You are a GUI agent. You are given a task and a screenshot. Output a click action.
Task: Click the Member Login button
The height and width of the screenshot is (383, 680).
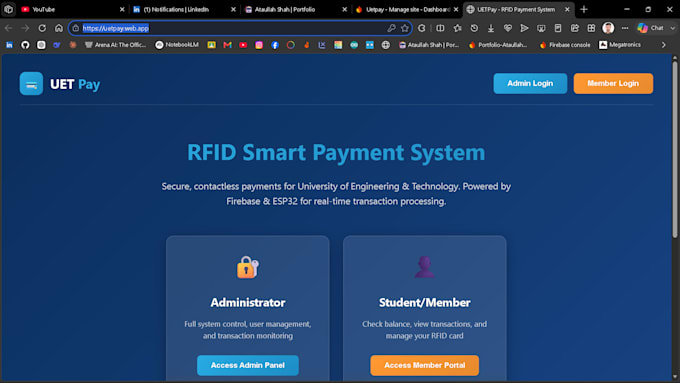coord(613,83)
